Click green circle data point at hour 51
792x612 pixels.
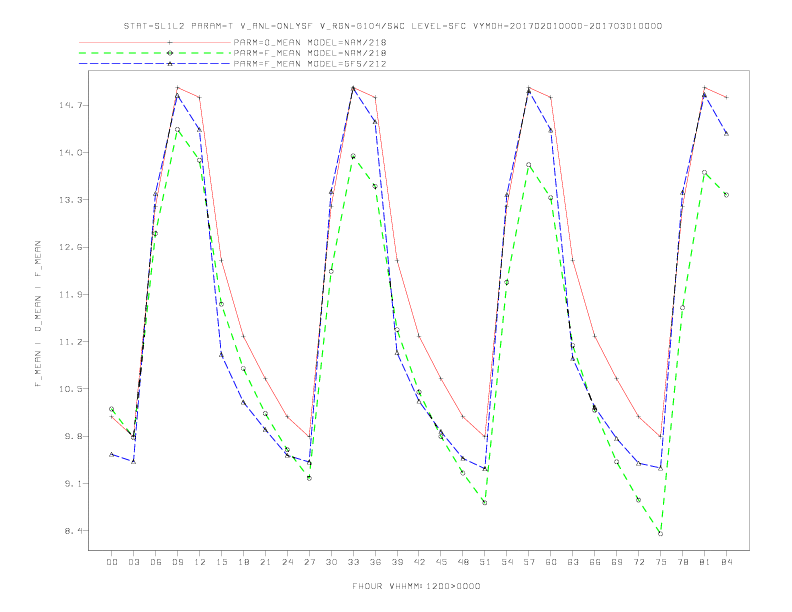click(484, 503)
